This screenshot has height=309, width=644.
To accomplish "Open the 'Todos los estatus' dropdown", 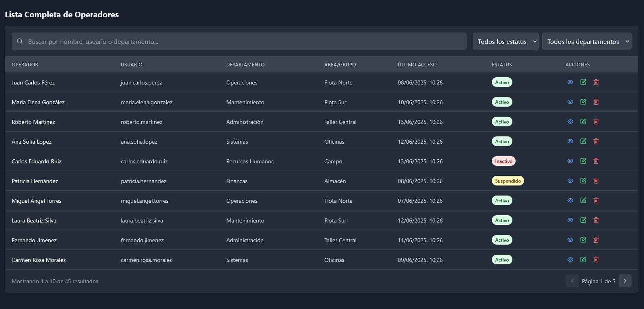I will coord(506,41).
